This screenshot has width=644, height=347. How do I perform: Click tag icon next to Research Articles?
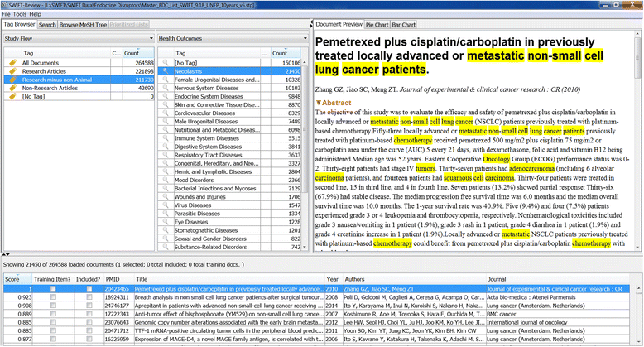coord(12,71)
